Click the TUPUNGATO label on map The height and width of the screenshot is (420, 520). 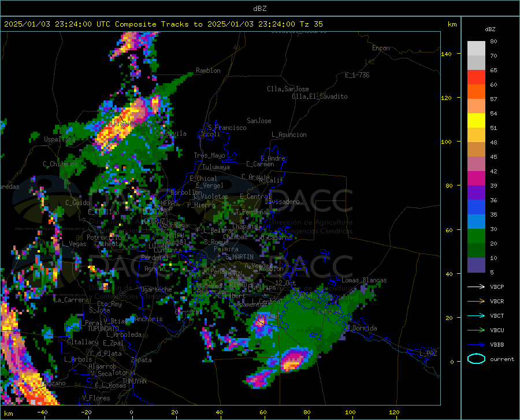[x=103, y=329]
